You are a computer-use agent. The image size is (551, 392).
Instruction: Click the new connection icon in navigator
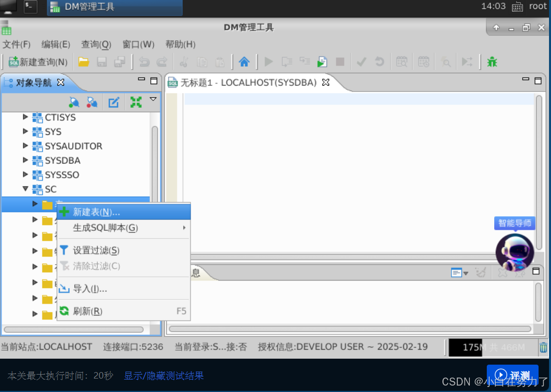point(74,102)
